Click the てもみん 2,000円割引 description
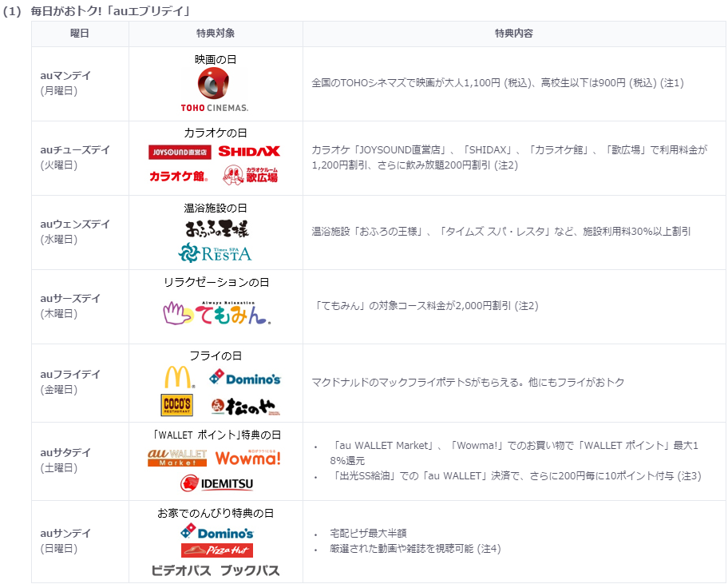 pos(425,306)
